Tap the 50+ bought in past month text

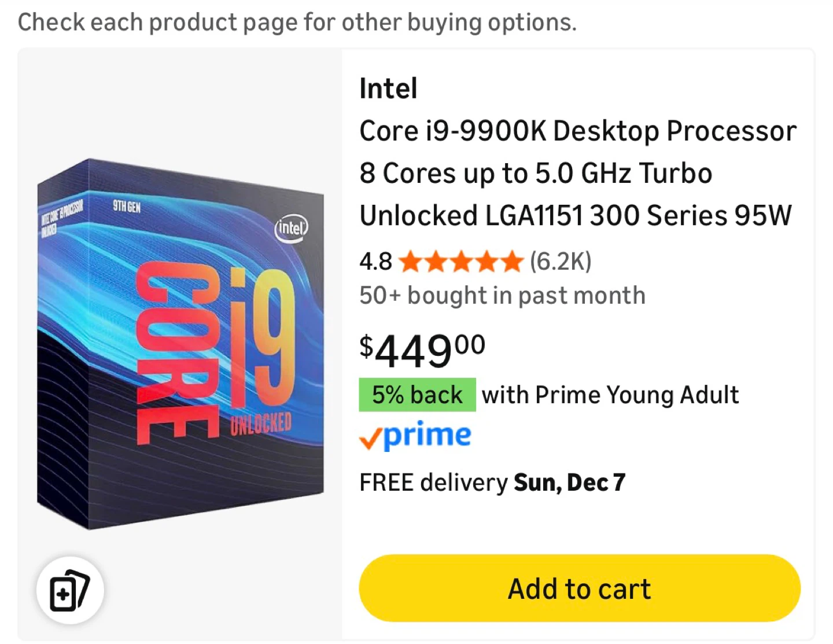click(x=502, y=296)
